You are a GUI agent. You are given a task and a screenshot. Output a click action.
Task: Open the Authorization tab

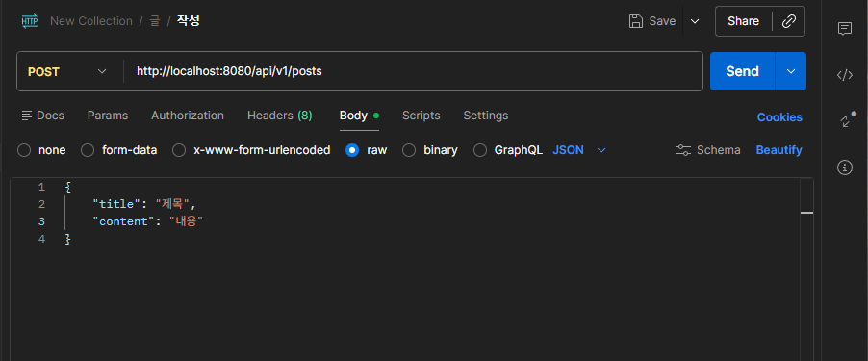(187, 116)
